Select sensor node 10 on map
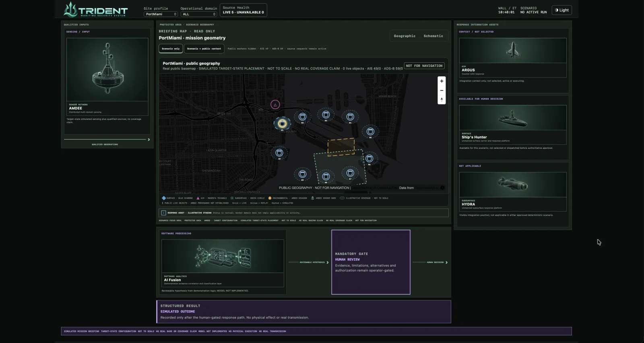 (279, 153)
